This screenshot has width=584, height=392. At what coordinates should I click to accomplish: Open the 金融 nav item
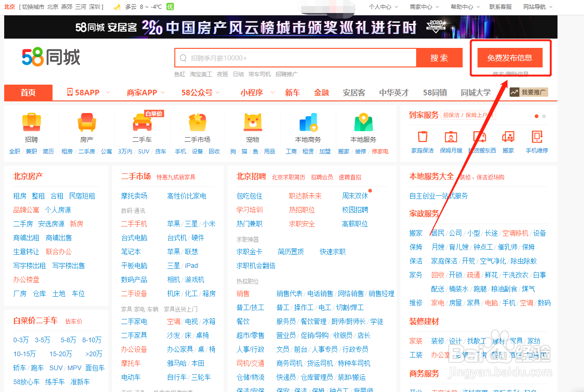321,93
